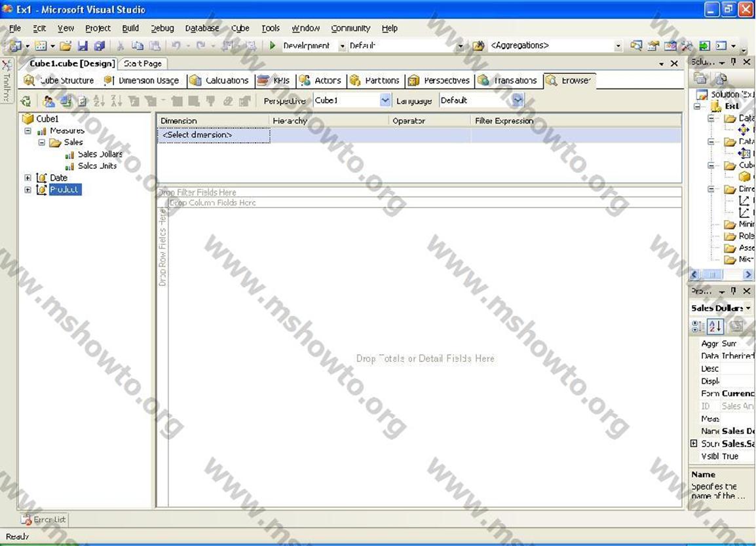This screenshot has width=756, height=546.
Task: Select Sales Units measure in cube tree
Action: click(x=98, y=166)
